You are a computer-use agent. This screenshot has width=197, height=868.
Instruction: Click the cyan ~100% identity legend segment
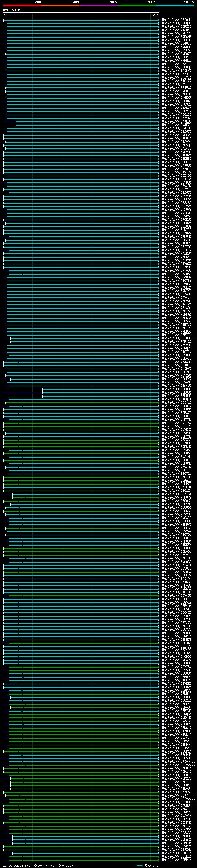coord(175,6)
